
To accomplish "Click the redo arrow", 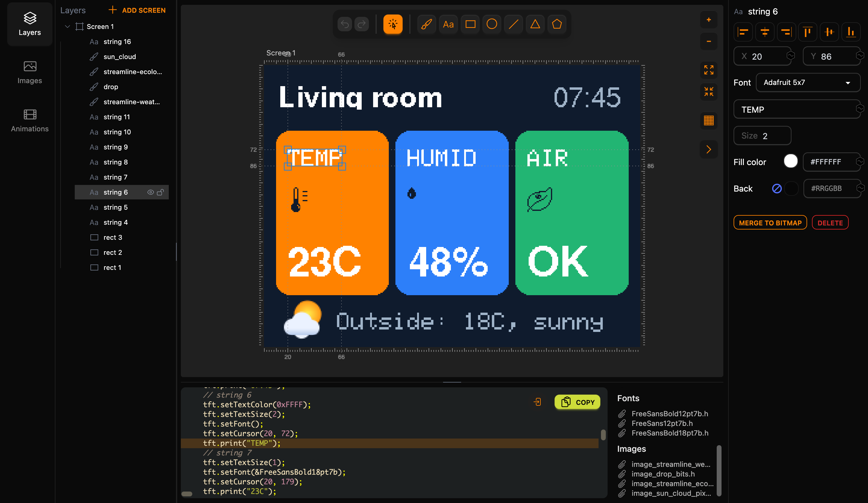I will point(362,24).
